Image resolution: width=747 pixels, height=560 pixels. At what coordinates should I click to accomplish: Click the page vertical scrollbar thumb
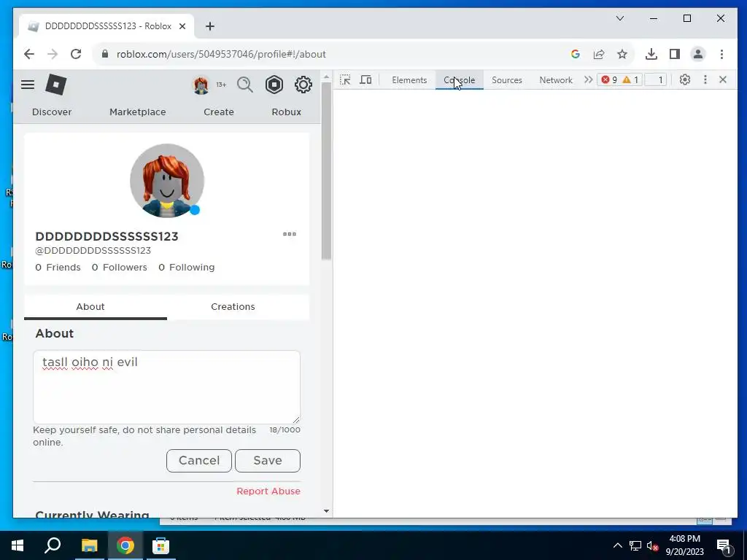[326, 171]
